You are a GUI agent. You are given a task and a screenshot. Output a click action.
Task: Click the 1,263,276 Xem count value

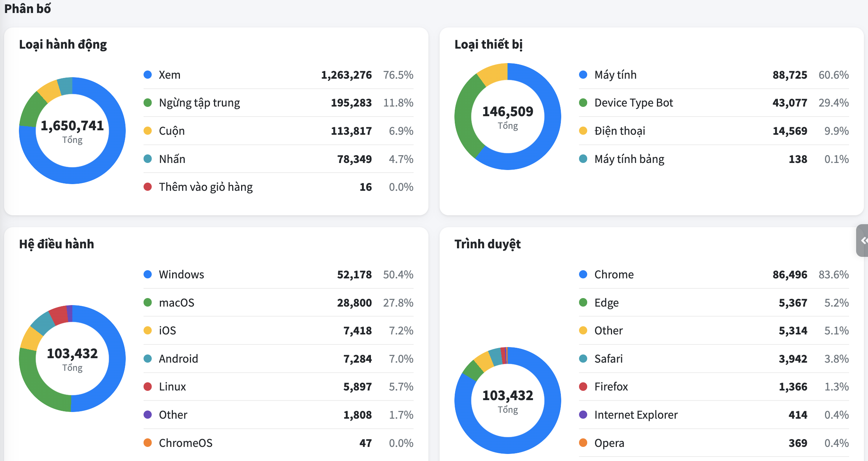tap(346, 75)
